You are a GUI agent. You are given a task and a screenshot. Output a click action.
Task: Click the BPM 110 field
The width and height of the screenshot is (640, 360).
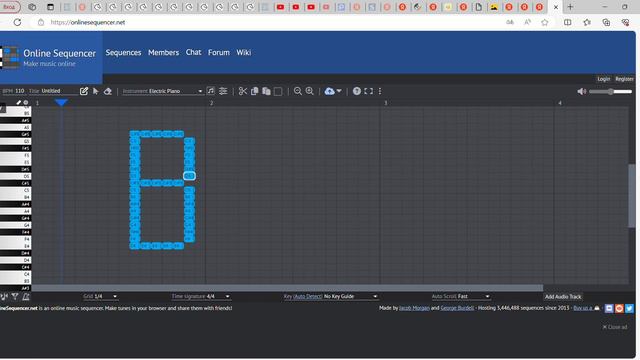[x=13, y=91]
